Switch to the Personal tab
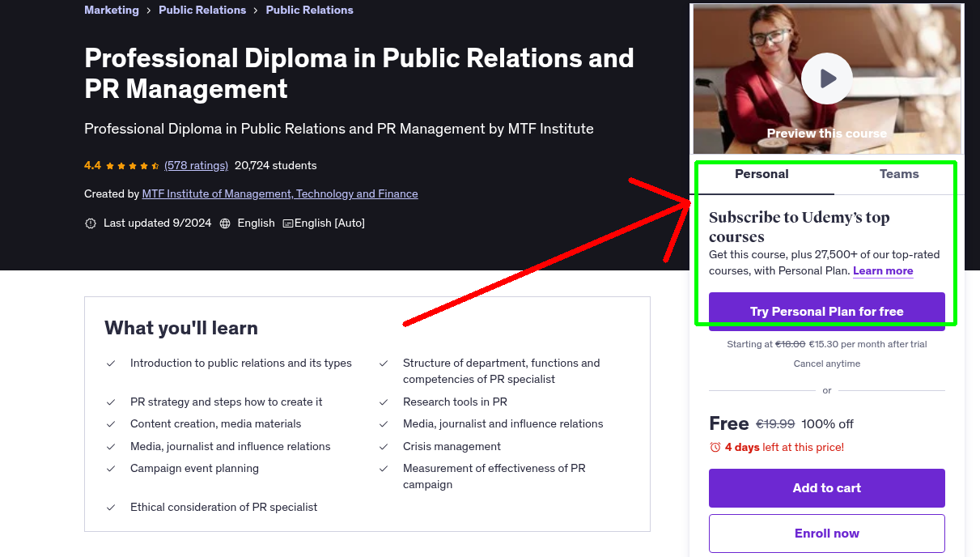The width and height of the screenshot is (980, 557). (762, 174)
